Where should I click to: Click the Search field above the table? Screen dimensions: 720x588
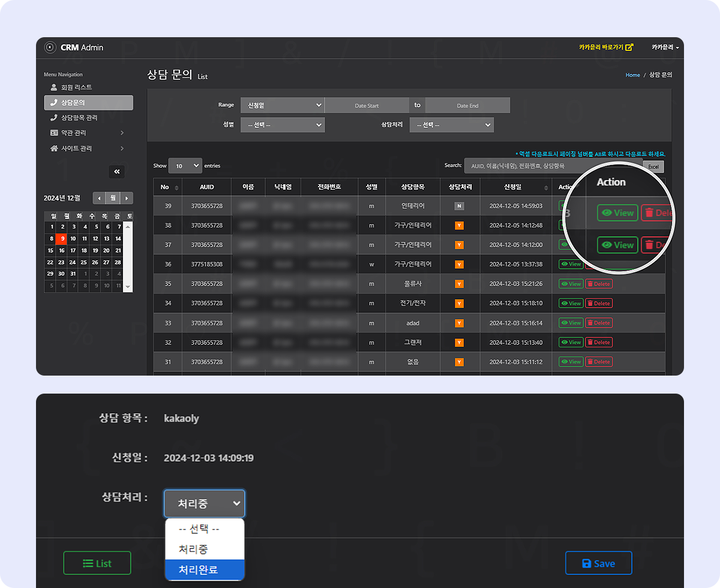pos(553,166)
